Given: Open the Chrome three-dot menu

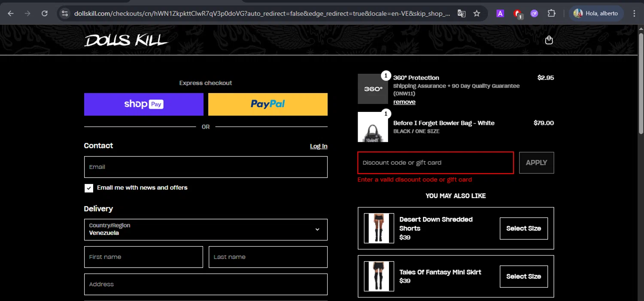Looking at the screenshot, I should 634,13.
